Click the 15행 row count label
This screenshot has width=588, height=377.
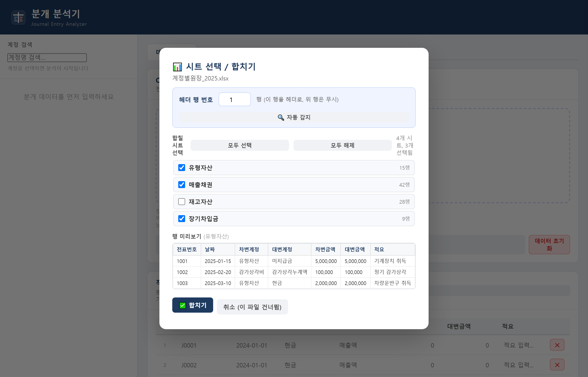coord(404,168)
